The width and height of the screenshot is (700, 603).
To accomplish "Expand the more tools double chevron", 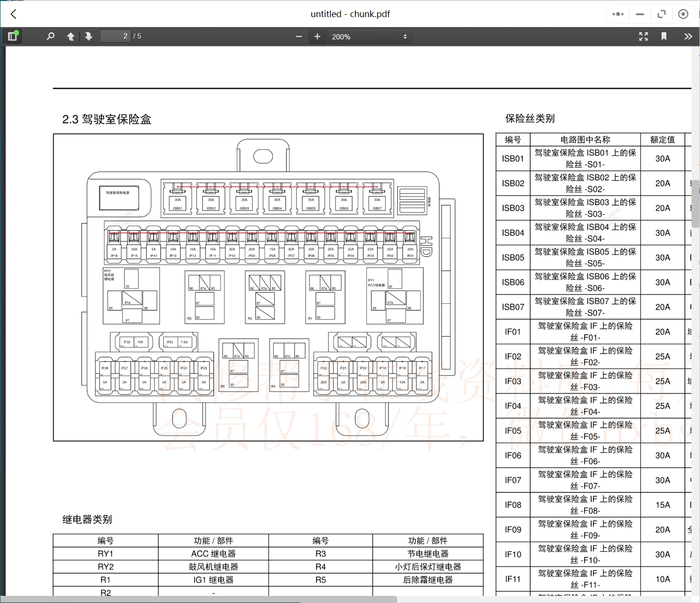I will tap(688, 37).
